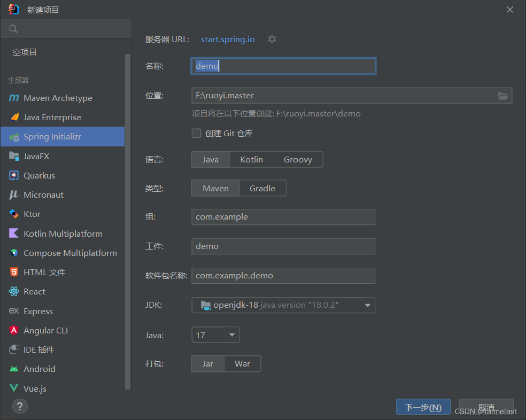Viewport: 526px width, 420px height.
Task: Choose Gradle as build type
Action: [262, 188]
